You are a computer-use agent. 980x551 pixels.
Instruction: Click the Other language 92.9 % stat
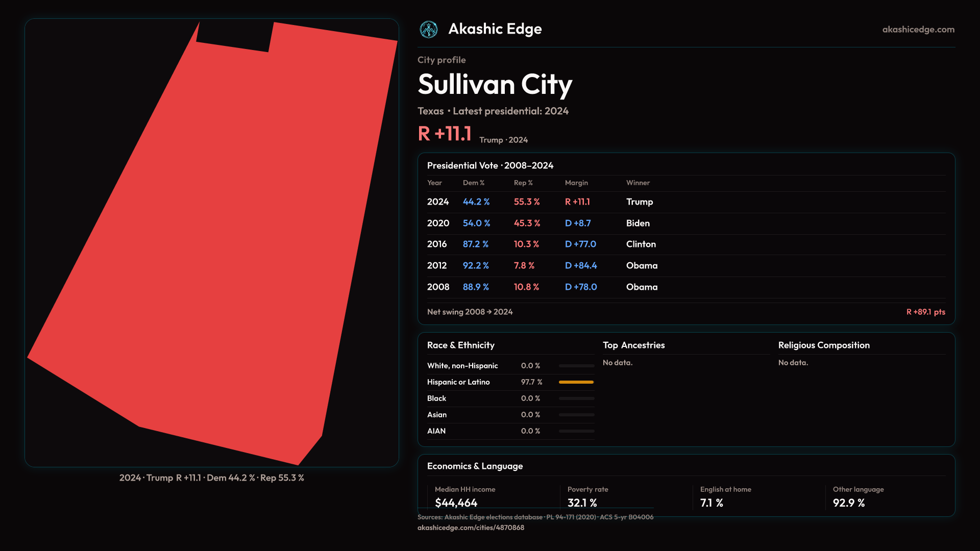848,503
